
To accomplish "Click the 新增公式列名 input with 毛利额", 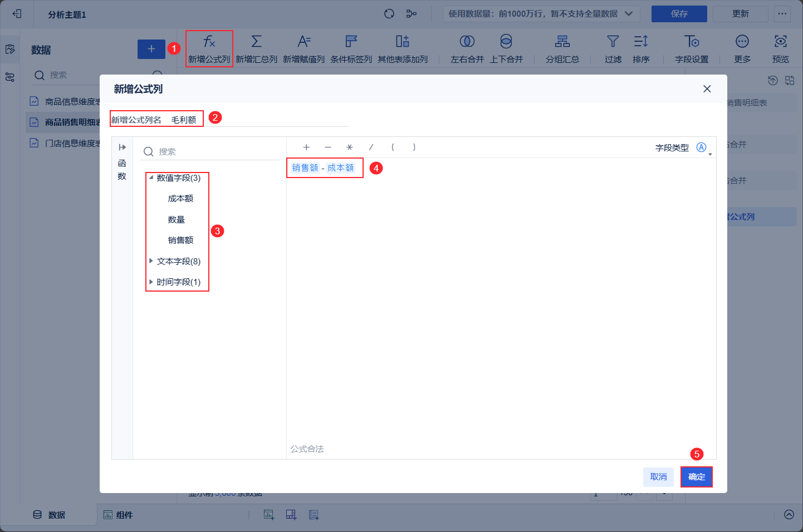I will pos(259,120).
